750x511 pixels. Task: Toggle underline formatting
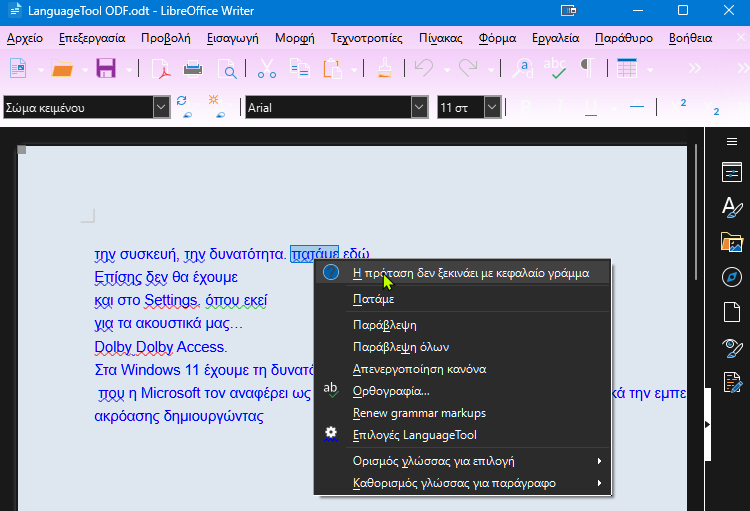[591, 107]
